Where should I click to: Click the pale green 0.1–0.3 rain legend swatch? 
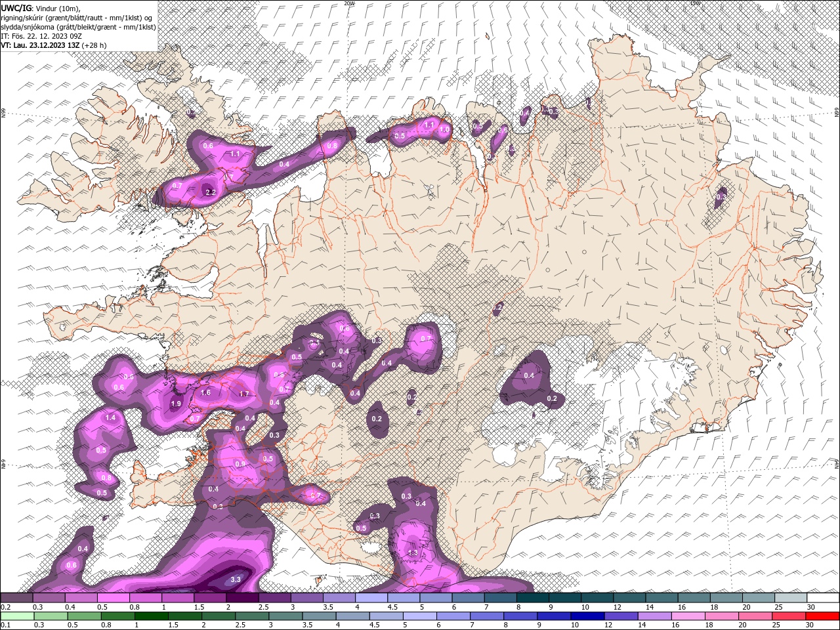coord(17,616)
